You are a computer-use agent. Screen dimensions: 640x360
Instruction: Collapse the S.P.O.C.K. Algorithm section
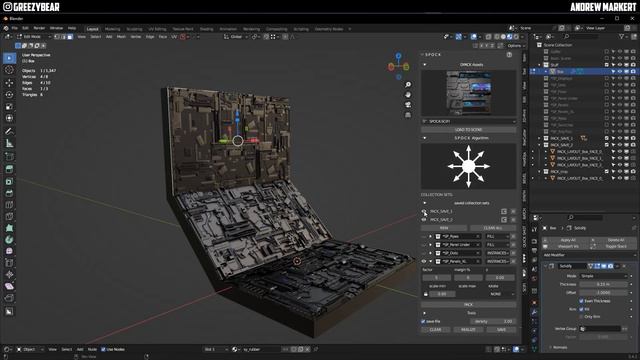pos(425,138)
